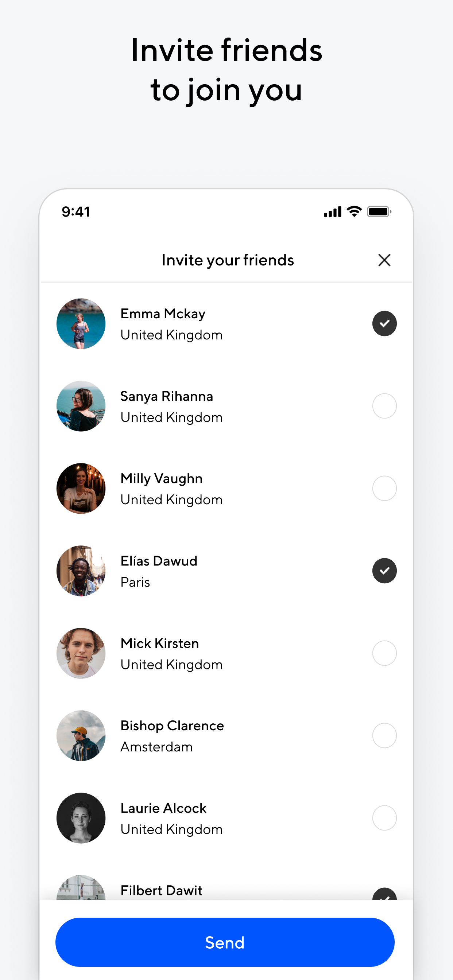
Task: View Elías Dawud's avatar
Action: 81,571
